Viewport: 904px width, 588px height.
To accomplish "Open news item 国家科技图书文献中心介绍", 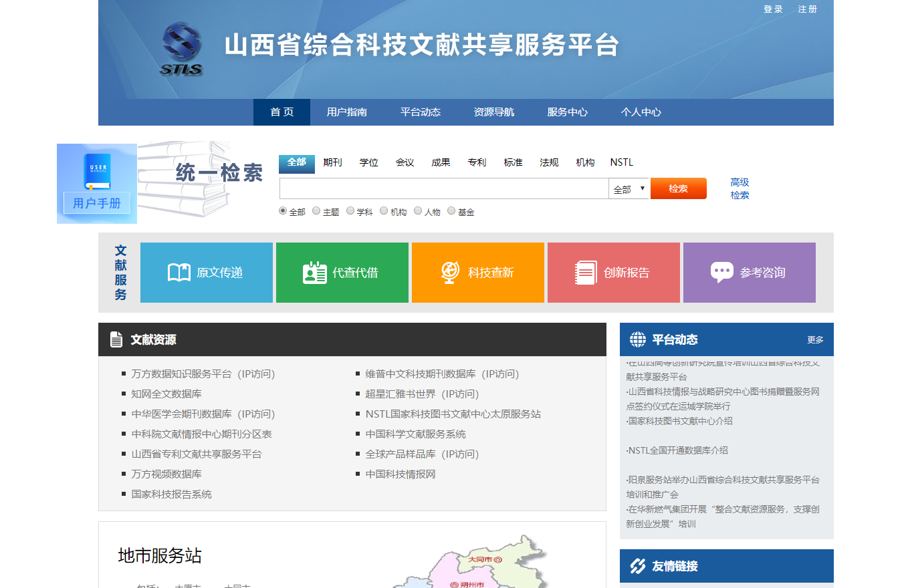I will click(x=679, y=421).
